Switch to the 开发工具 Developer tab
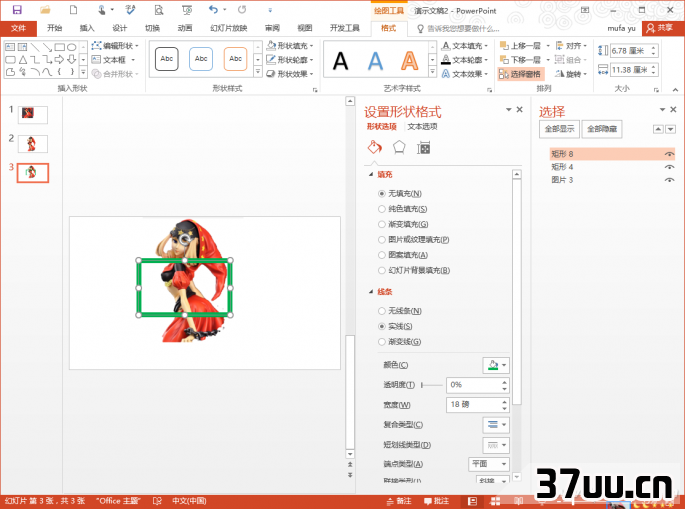 coord(345,28)
